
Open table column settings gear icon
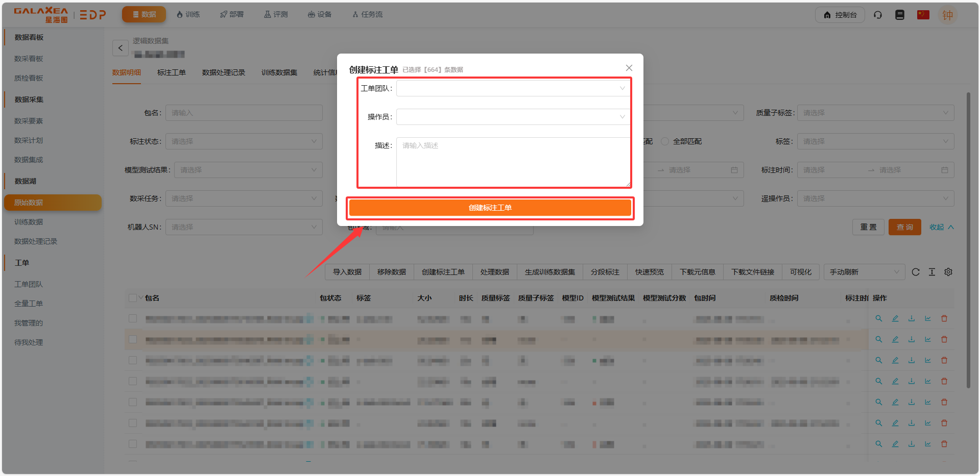(x=948, y=272)
